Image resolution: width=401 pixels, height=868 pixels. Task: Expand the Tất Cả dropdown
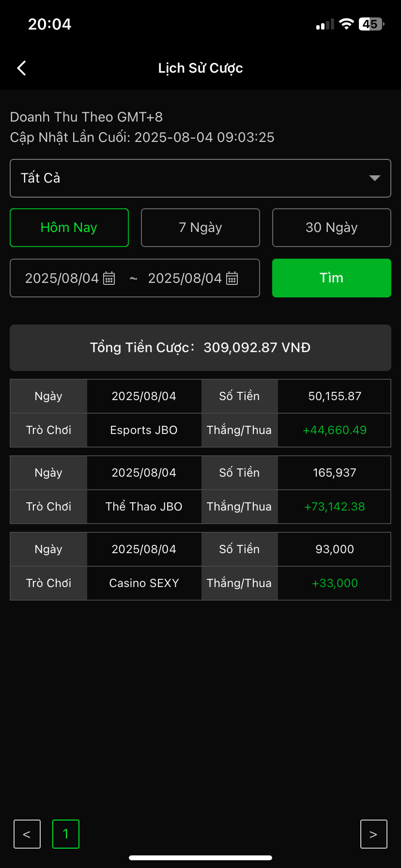pos(194,178)
